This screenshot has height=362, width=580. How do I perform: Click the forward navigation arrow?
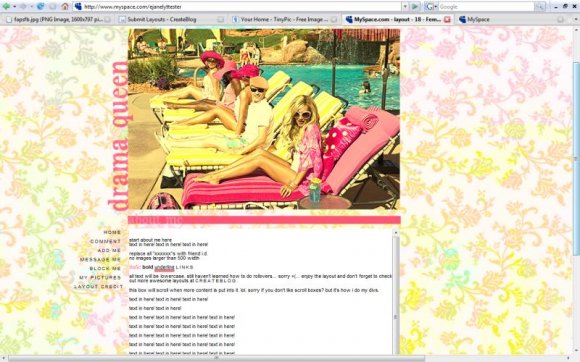[23, 6]
